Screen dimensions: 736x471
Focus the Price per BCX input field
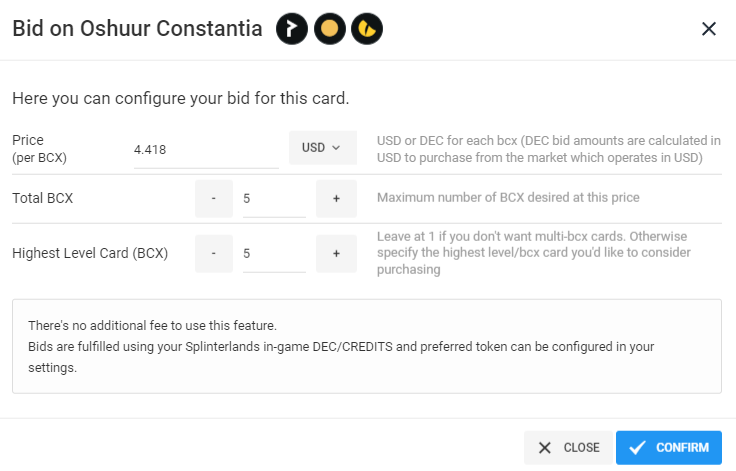206,150
